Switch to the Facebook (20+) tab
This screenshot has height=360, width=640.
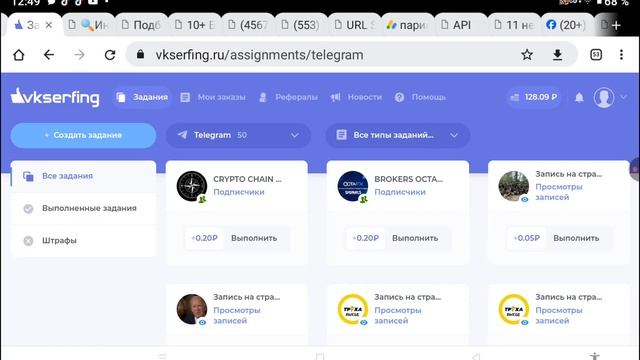pos(566,25)
